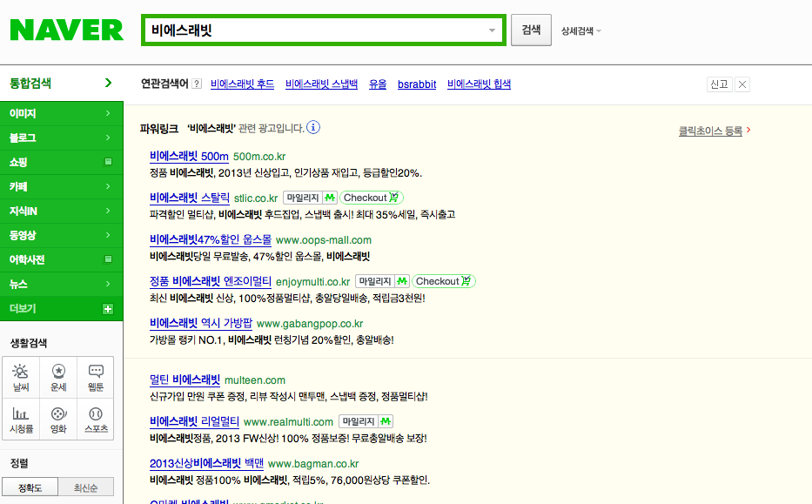Click the 신고 report button

719,84
